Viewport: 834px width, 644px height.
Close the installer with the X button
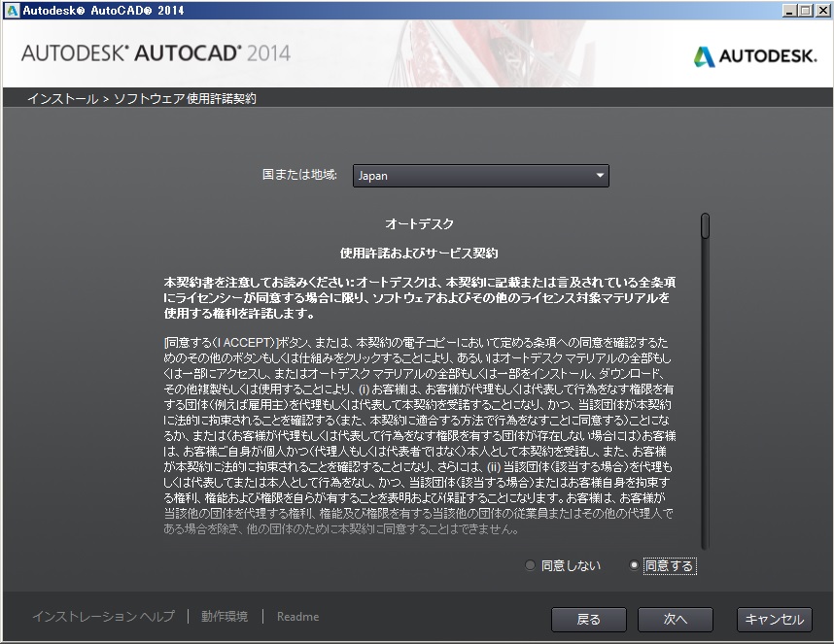[x=821, y=10]
